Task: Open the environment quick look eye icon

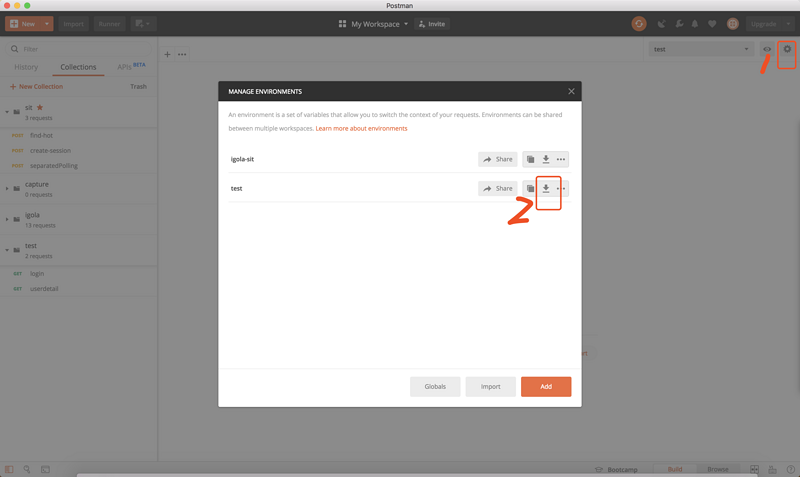Action: 767,49
